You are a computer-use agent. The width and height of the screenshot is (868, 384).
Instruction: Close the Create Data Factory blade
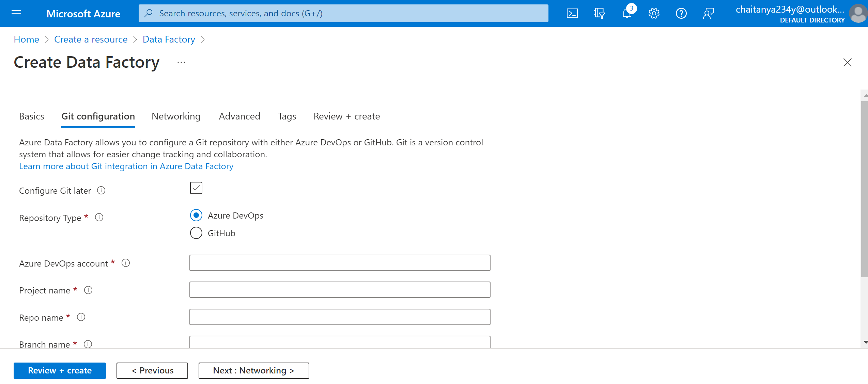point(847,62)
